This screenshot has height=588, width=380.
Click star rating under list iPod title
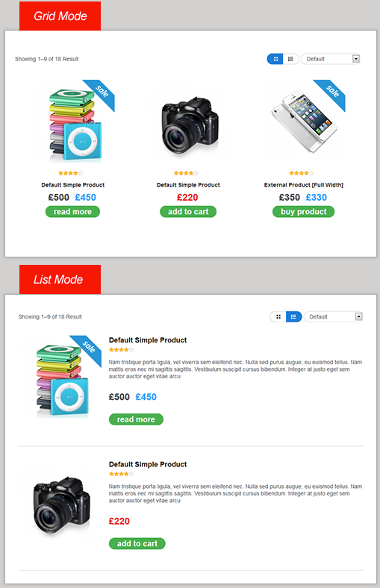[x=121, y=350]
